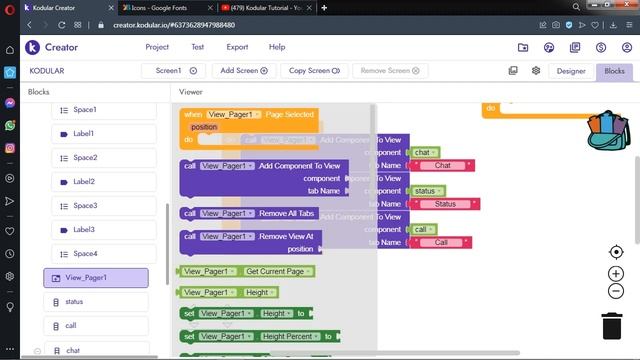Open the user account icon in header
Image resolution: width=640 pixels, height=360 pixels.
(x=627, y=47)
